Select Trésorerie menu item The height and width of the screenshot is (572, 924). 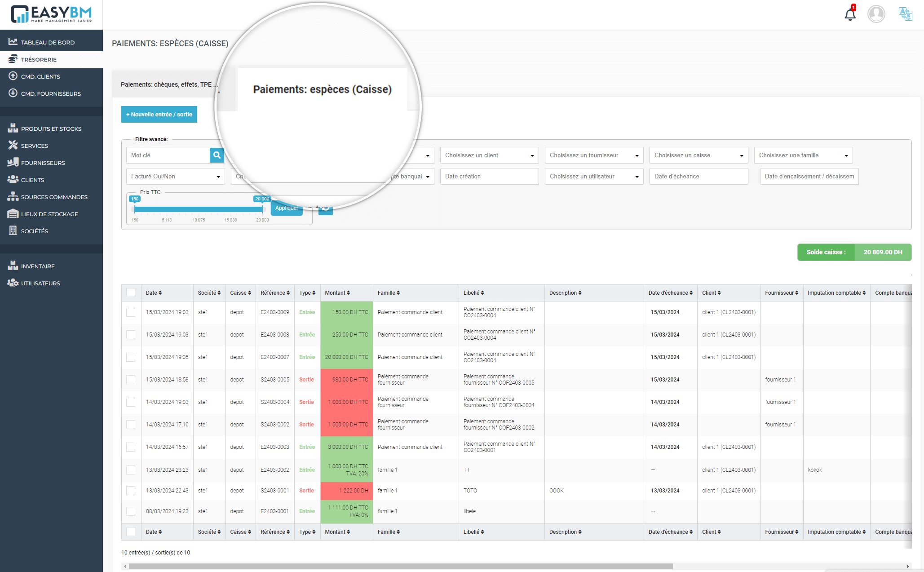pos(51,59)
